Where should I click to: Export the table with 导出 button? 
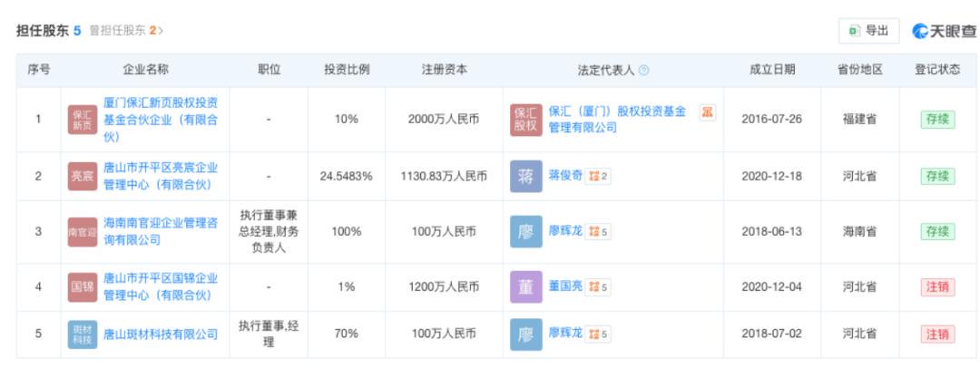[868, 31]
